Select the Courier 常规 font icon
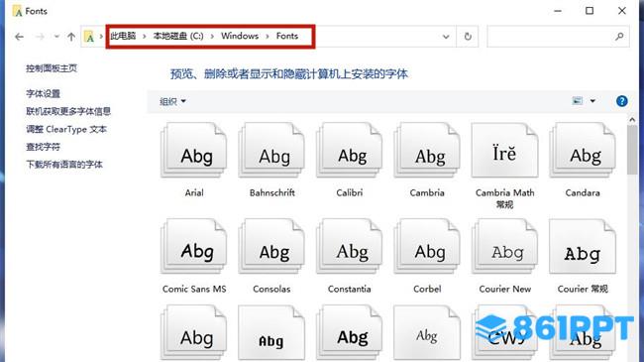This screenshot has height=362, width=644. [583, 246]
